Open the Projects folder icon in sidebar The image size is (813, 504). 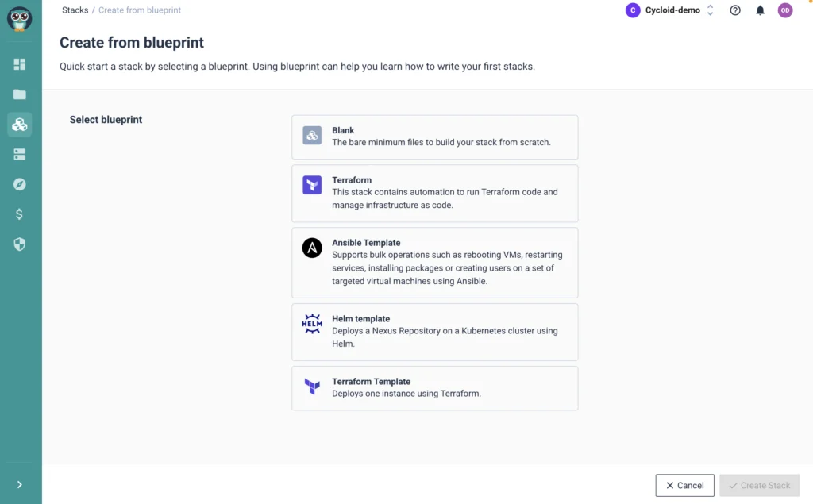pyautogui.click(x=20, y=94)
